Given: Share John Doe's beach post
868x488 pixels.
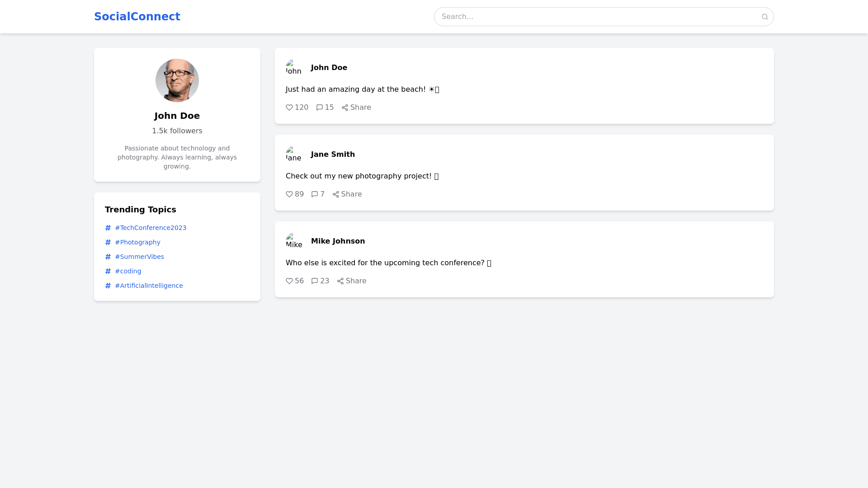Looking at the screenshot, I should pos(356,108).
